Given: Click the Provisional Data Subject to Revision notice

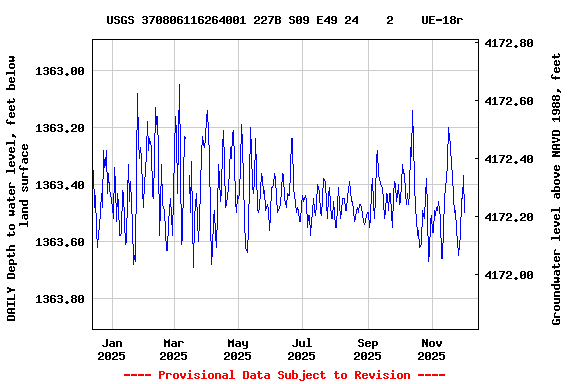Looking at the screenshot, I should pos(284,375).
